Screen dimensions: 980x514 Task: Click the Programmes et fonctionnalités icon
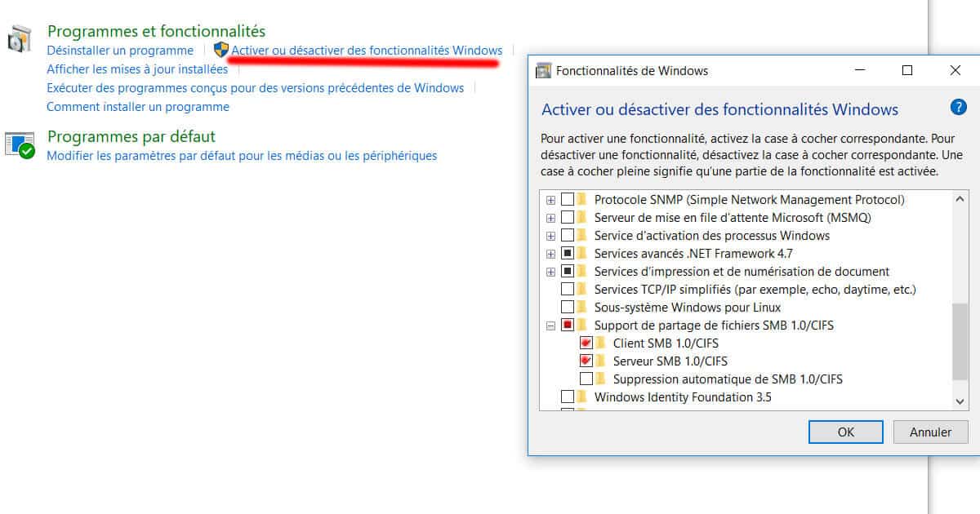(x=20, y=39)
